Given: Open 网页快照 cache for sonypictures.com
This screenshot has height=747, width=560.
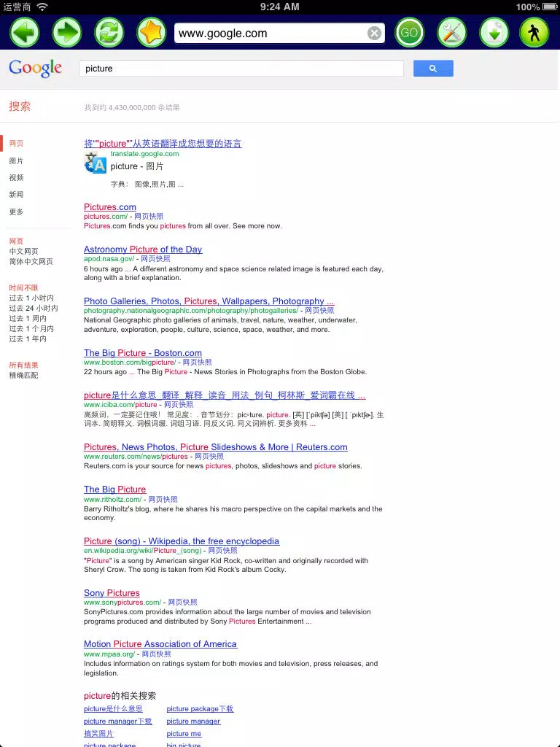Looking at the screenshot, I should pos(182,602).
